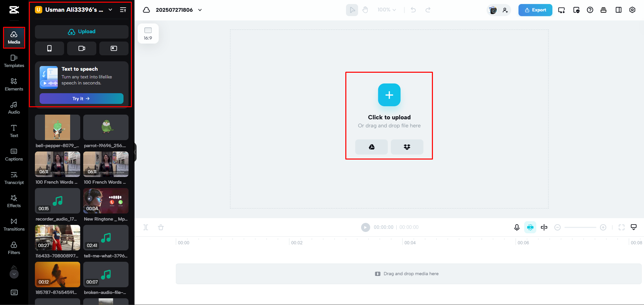644x305 pixels.
Task: Click Try it for Text to speech
Action: pos(82,99)
